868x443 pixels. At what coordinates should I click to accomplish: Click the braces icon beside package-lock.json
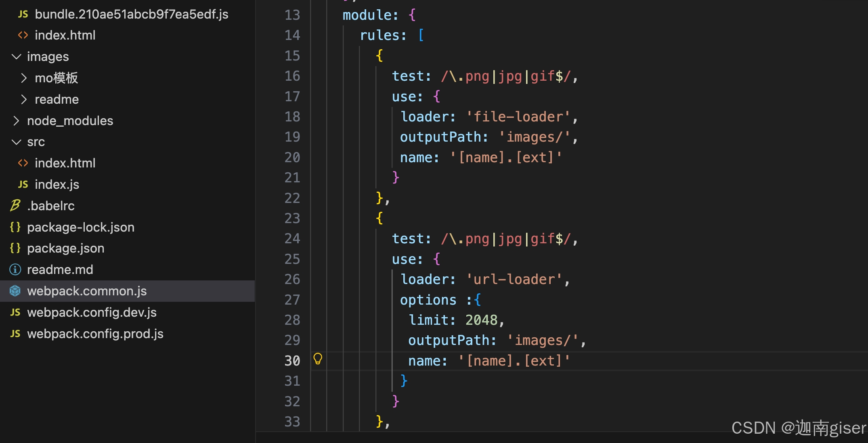click(x=15, y=227)
